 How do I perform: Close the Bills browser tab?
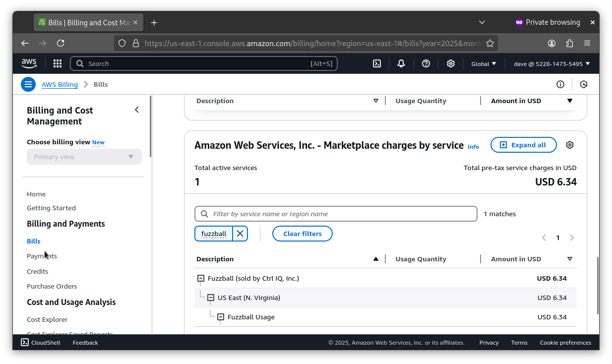point(136,22)
